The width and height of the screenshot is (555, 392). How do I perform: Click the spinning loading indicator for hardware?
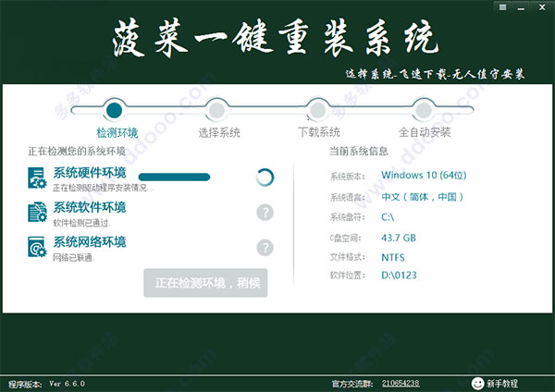pos(265,178)
